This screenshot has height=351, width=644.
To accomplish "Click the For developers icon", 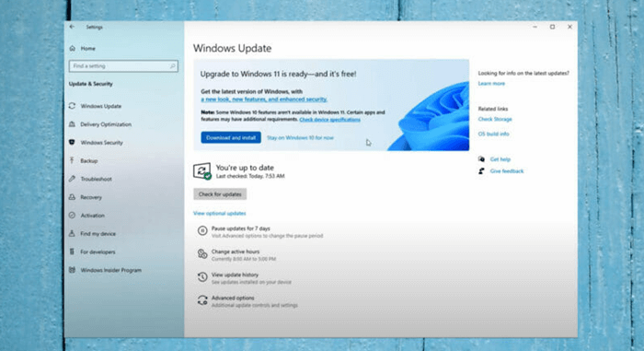I will click(x=72, y=252).
